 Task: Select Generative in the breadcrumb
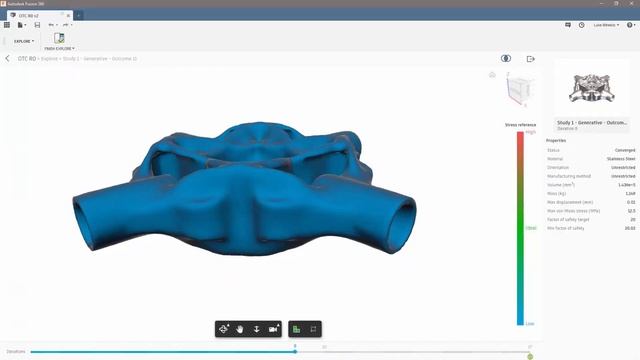pyautogui.click(x=95, y=59)
